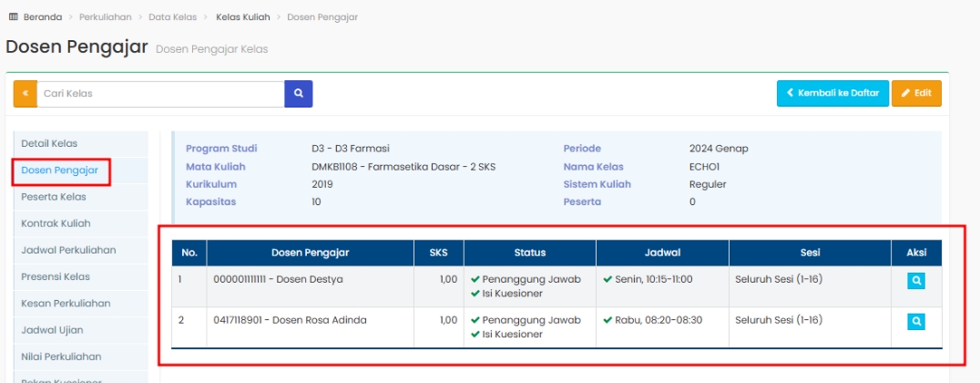Click Kelas Kuliah breadcrumb link

[x=243, y=17]
